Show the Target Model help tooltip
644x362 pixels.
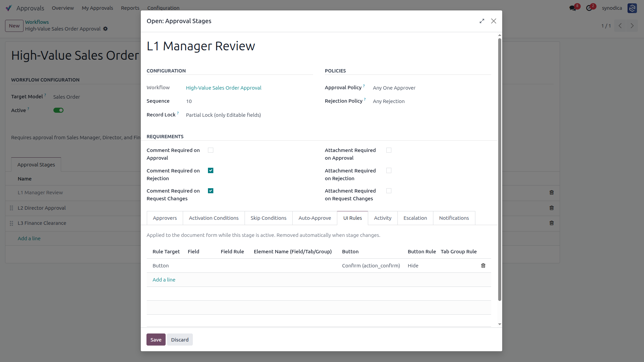click(x=45, y=95)
